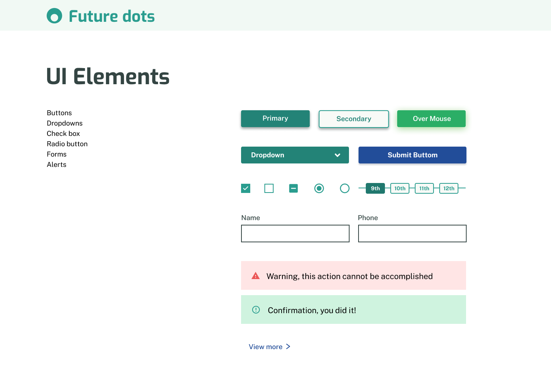Open the Dropdown menu

pos(295,155)
